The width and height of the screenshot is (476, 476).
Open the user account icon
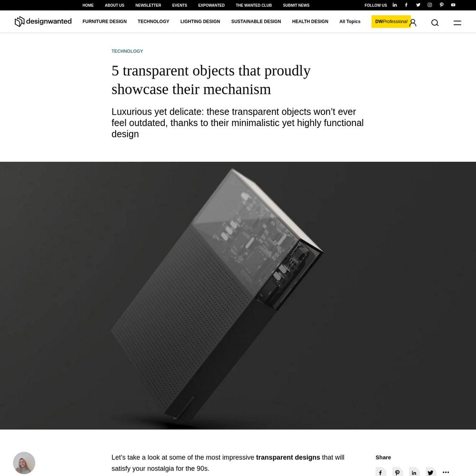(413, 22)
